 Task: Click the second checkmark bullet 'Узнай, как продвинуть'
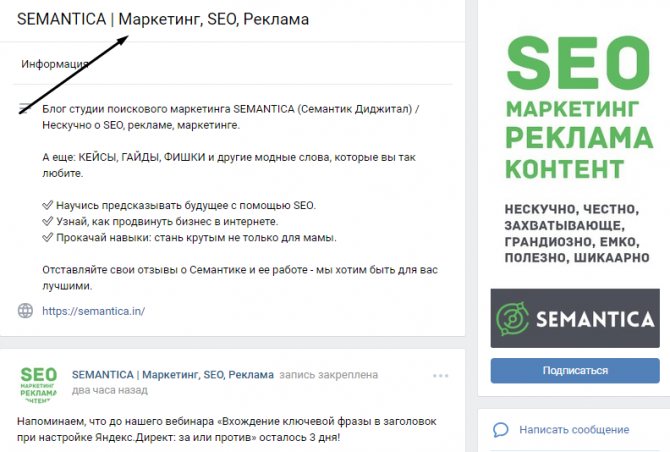(x=160, y=222)
